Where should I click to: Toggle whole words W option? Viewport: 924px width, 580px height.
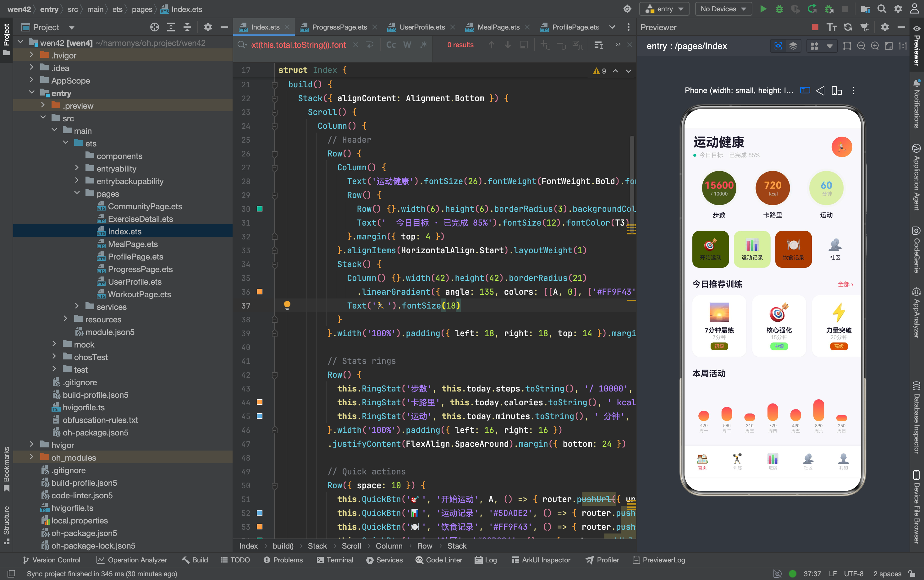(x=407, y=45)
